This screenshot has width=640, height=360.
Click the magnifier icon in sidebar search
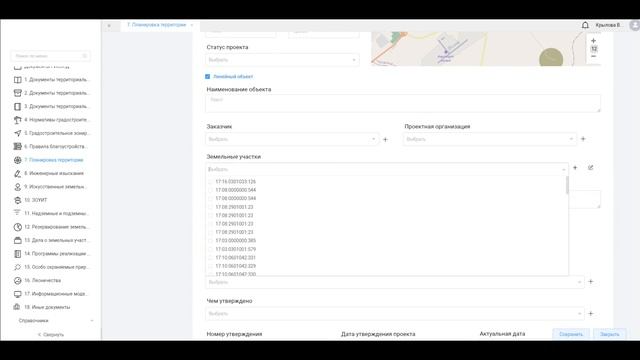tap(85, 56)
